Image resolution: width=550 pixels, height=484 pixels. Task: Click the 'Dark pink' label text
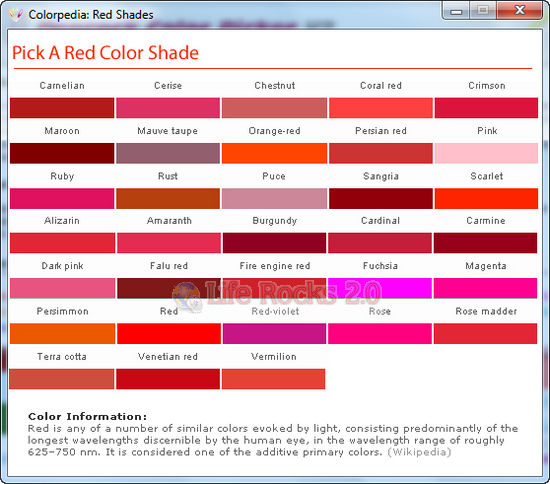click(x=62, y=266)
